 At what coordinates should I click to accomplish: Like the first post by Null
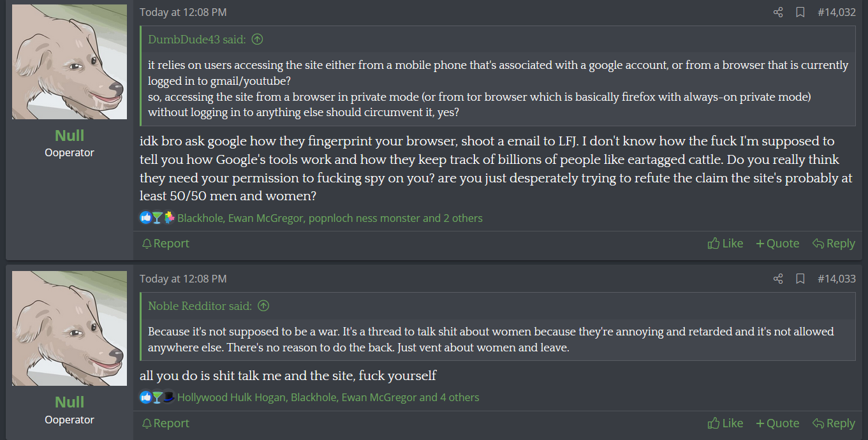726,243
